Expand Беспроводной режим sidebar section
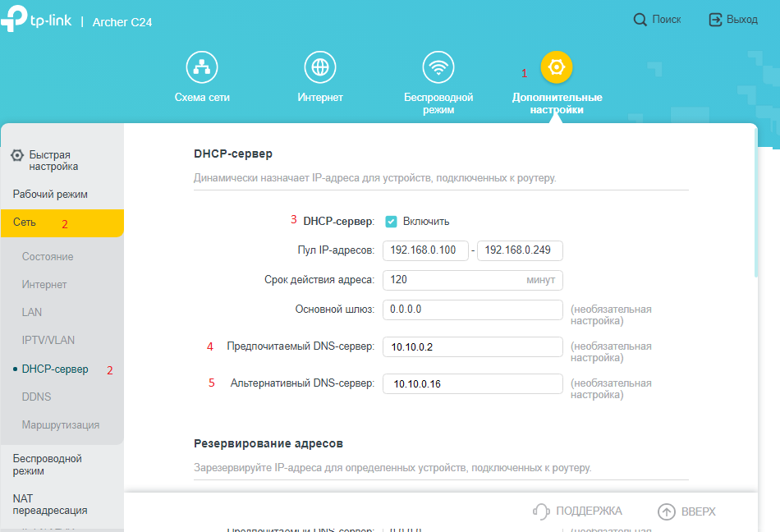Viewport: 780px width, 532px height. tap(48, 465)
